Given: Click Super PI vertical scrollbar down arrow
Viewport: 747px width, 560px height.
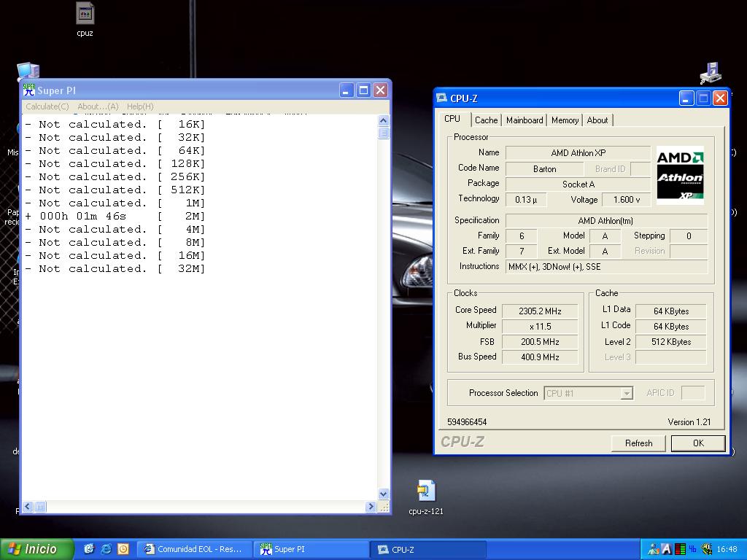Looking at the screenshot, I should [384, 494].
